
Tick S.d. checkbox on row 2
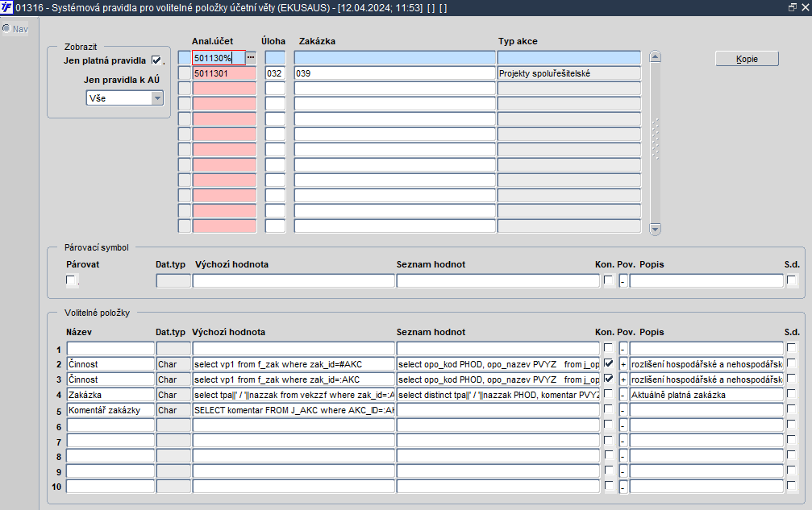[x=791, y=363]
